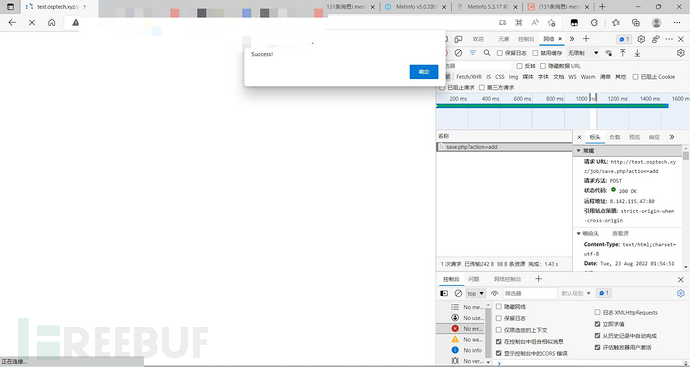The width and height of the screenshot is (690, 367).
Task: Click the clear network log icon
Action: pos(458,53)
